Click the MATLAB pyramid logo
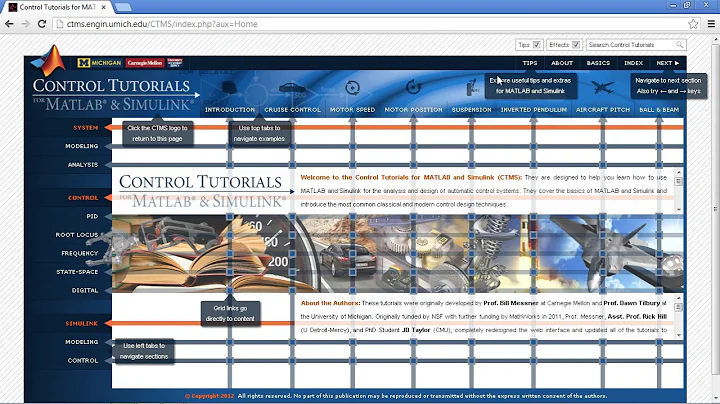 (49, 60)
